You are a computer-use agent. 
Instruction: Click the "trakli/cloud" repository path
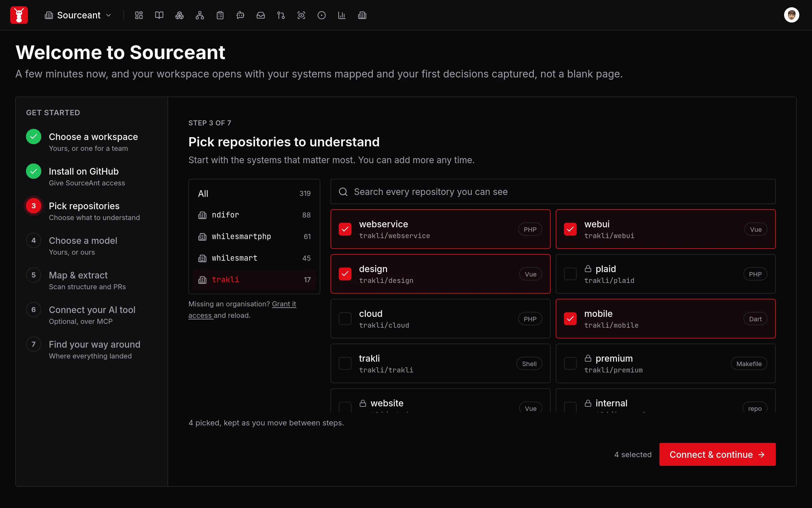(x=384, y=325)
